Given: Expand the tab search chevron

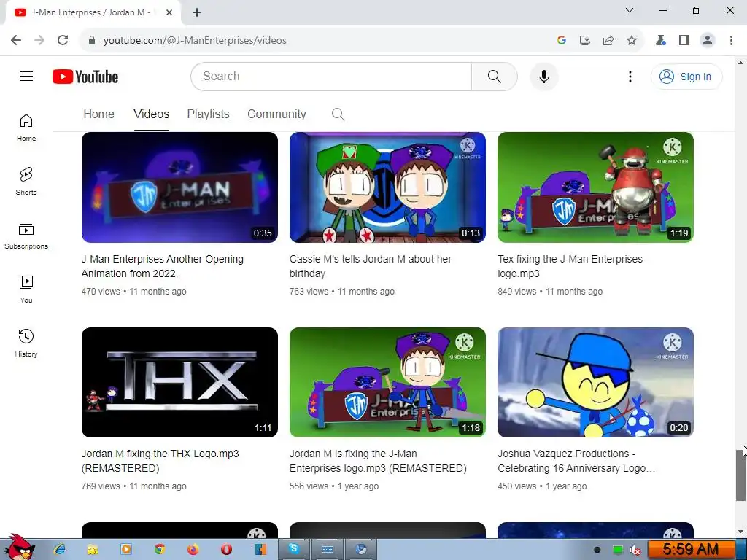Looking at the screenshot, I should (x=630, y=10).
